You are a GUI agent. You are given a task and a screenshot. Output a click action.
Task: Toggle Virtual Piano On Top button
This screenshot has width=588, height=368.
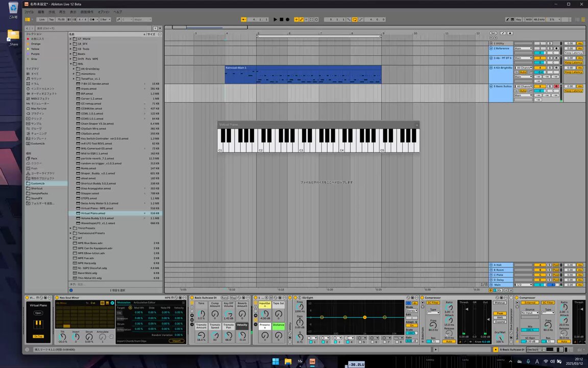click(x=38, y=336)
